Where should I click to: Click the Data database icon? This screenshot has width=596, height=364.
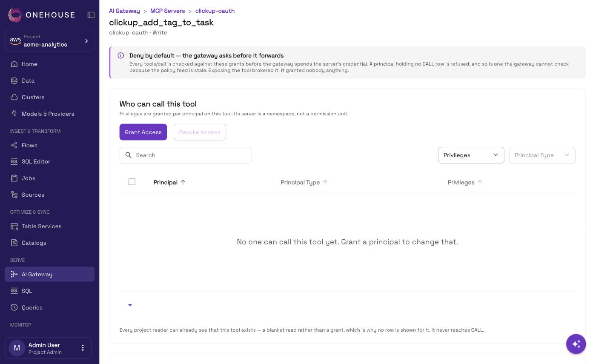tap(14, 80)
